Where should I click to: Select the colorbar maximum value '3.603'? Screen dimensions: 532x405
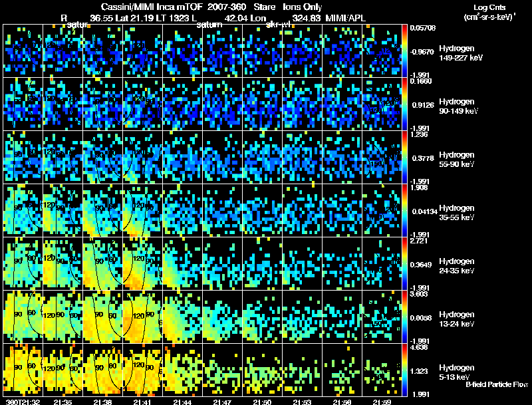coord(419,295)
